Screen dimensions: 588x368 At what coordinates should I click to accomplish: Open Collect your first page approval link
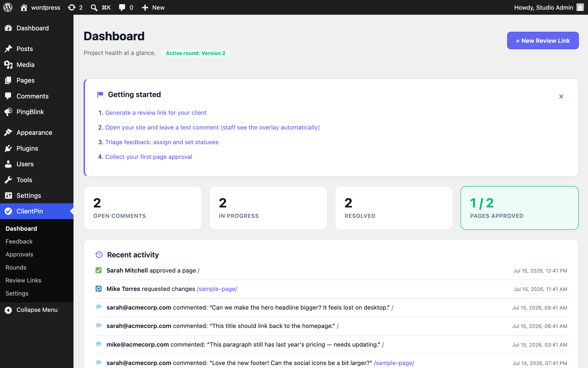point(149,157)
